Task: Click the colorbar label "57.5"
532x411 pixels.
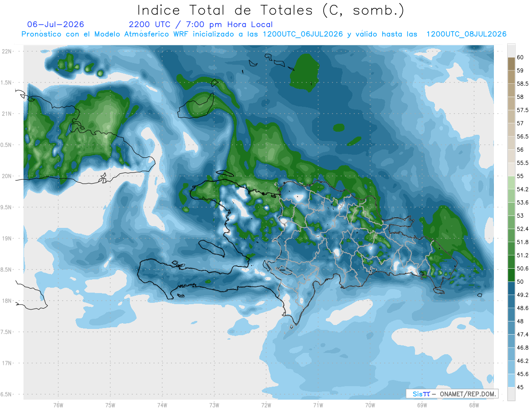Action: [523, 110]
